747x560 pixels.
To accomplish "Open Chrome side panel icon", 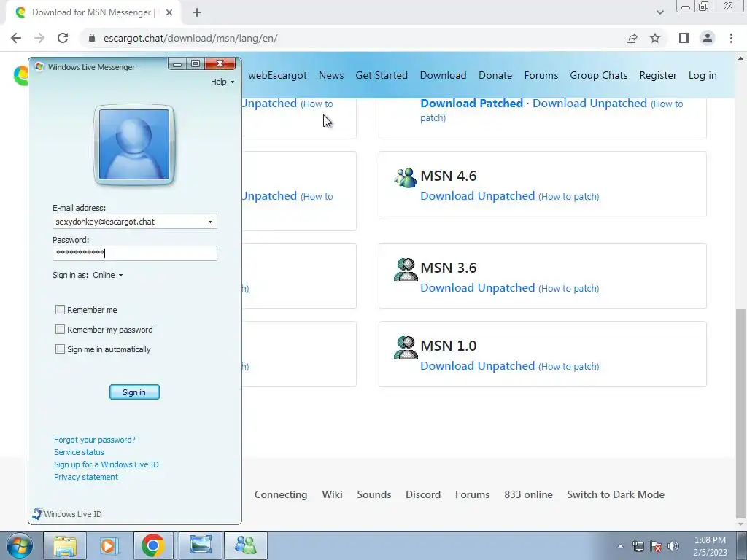I will click(x=684, y=38).
